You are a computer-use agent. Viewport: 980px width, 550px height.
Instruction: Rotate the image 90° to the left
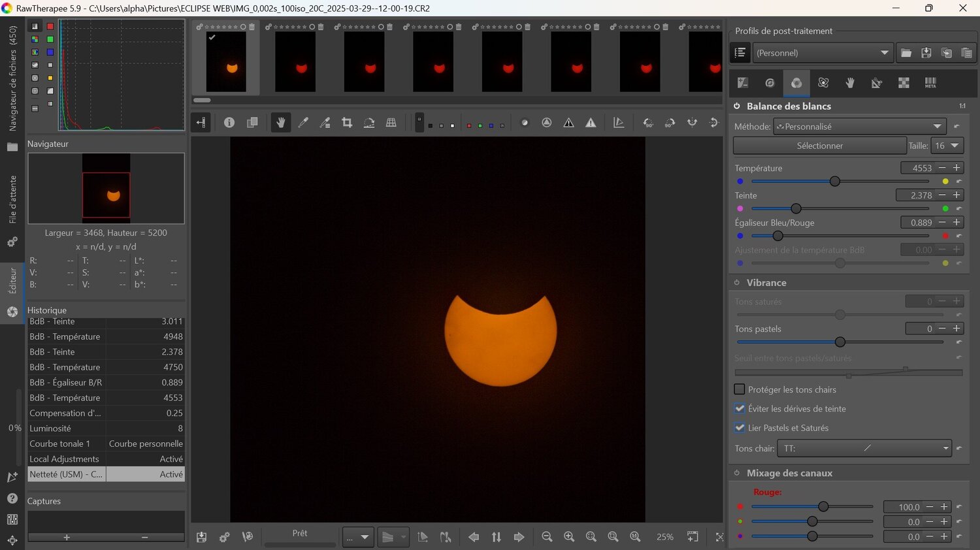coord(647,123)
